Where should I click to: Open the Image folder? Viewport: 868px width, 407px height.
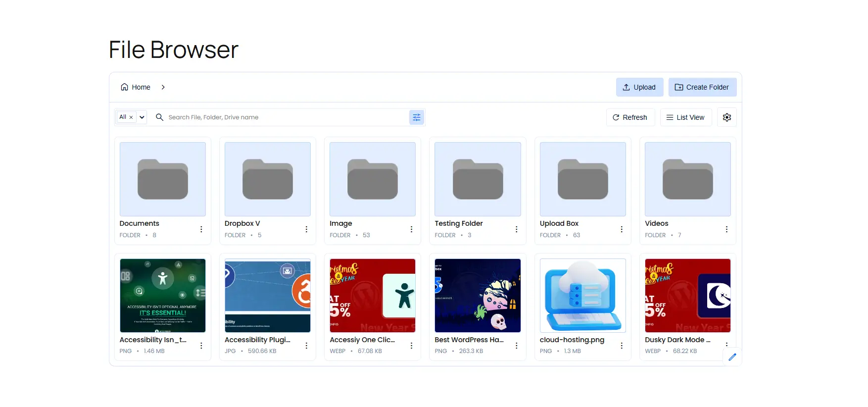(373, 179)
